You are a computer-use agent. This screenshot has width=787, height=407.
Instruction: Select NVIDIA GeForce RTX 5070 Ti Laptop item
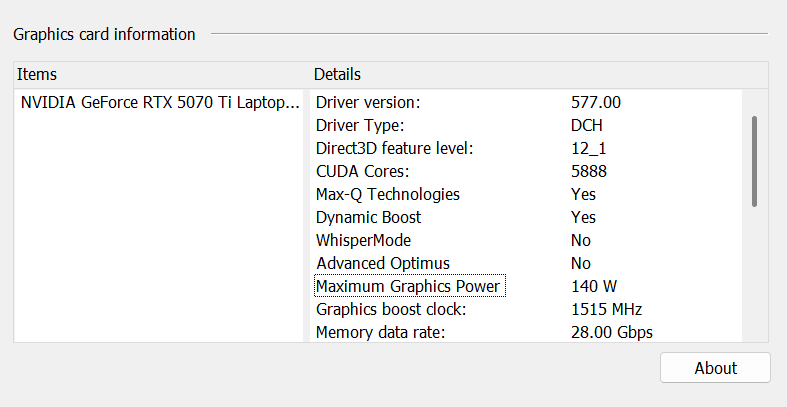(160, 102)
